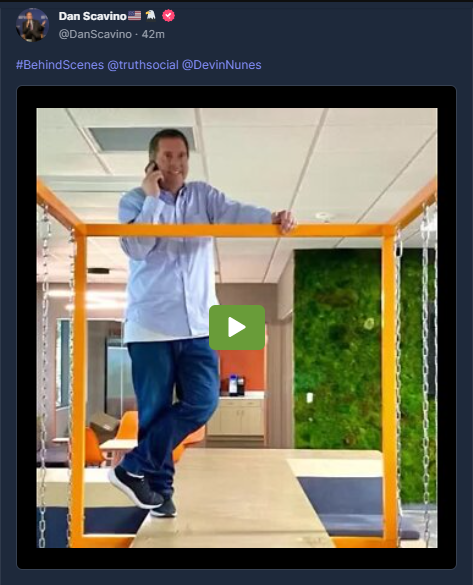
Task: Open the @truthsocial mention
Action: pyautogui.click(x=143, y=65)
